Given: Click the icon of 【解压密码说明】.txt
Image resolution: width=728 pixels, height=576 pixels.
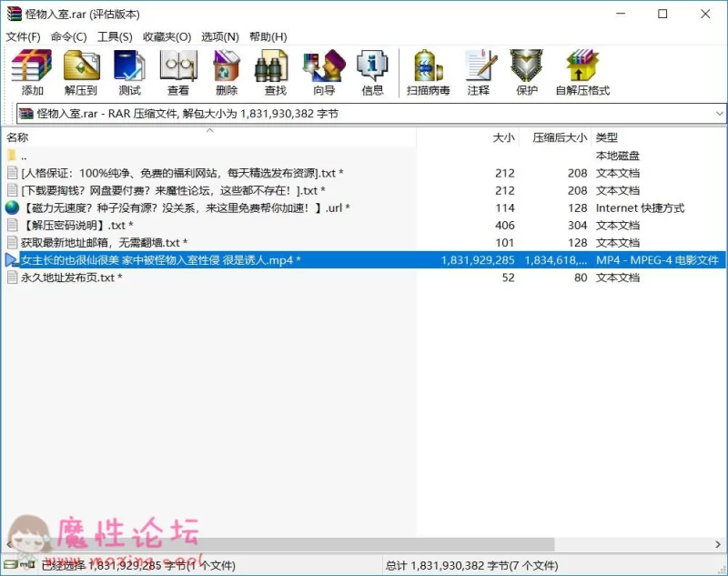Looking at the screenshot, I should [x=13, y=225].
